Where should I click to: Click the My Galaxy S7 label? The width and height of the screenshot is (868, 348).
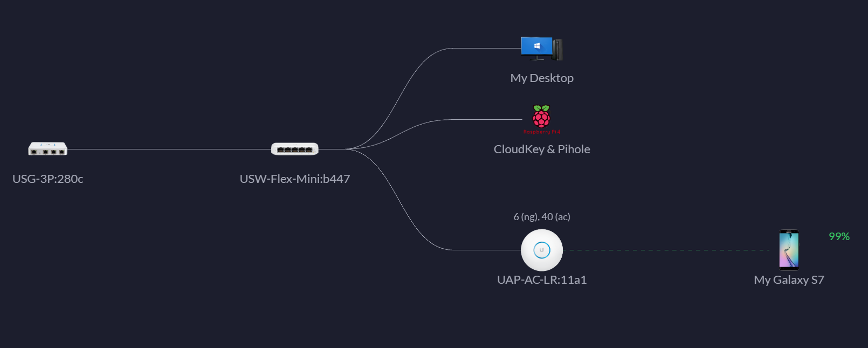click(789, 280)
